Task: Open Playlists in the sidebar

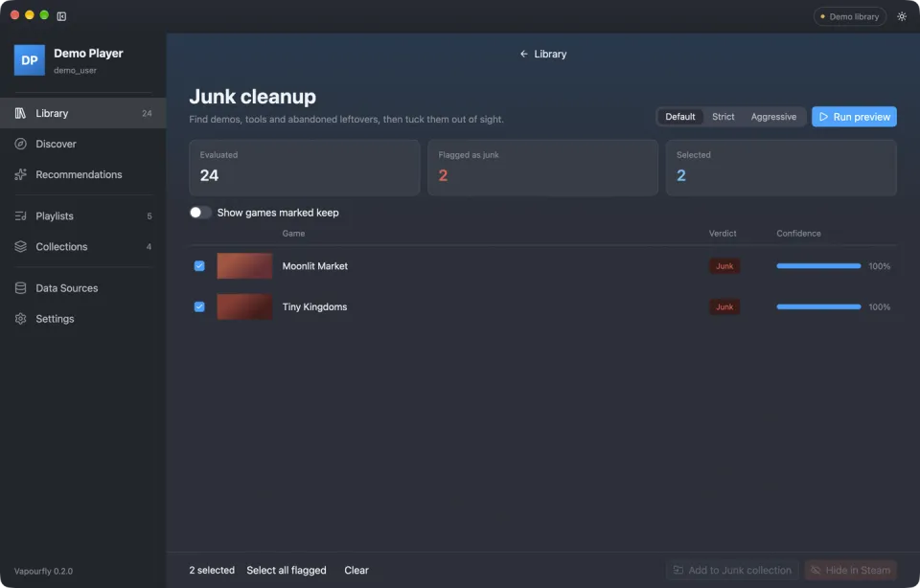Action: [83, 215]
